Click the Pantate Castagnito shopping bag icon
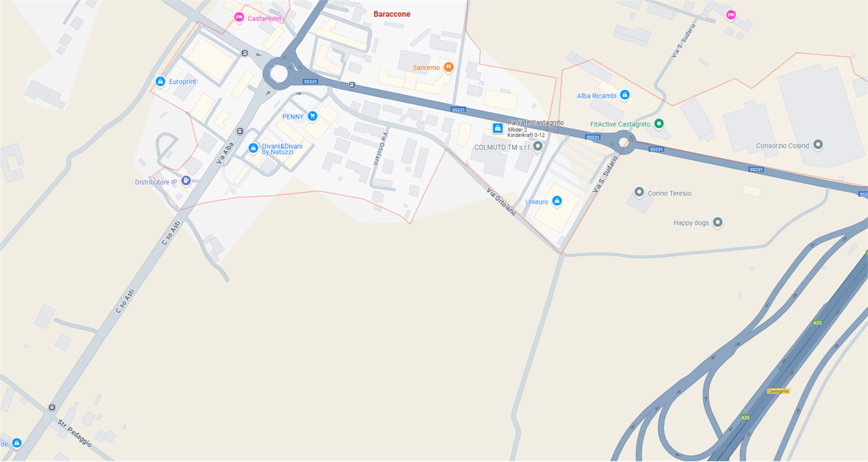The width and height of the screenshot is (868, 462). click(x=498, y=128)
